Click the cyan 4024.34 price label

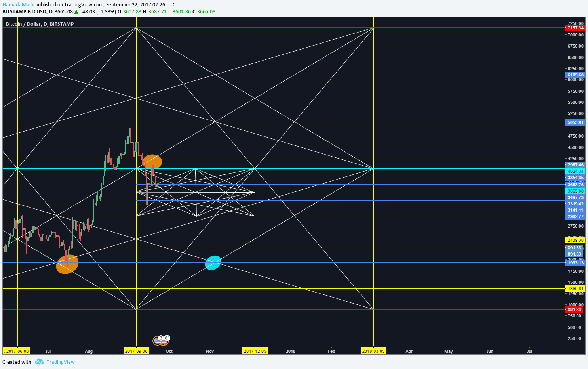pos(575,171)
